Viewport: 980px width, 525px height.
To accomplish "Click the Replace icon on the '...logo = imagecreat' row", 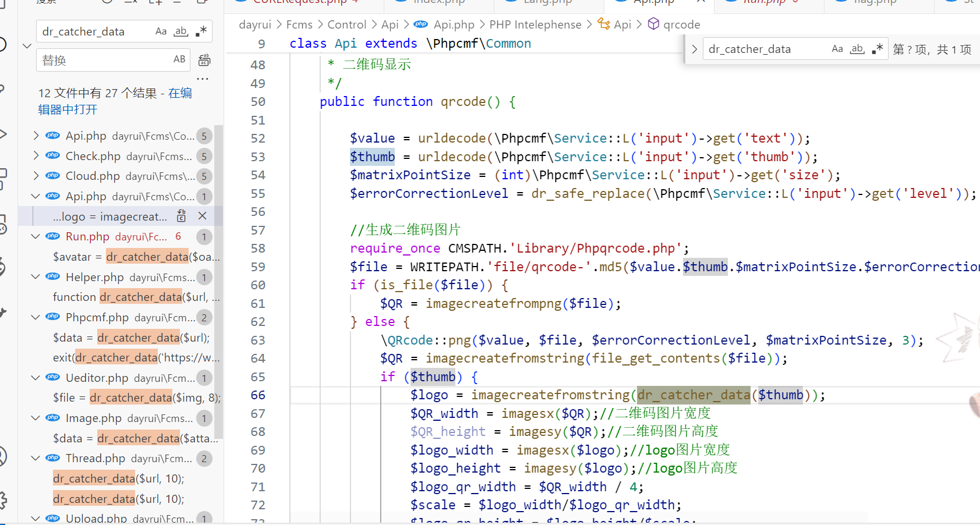I will coord(182,216).
